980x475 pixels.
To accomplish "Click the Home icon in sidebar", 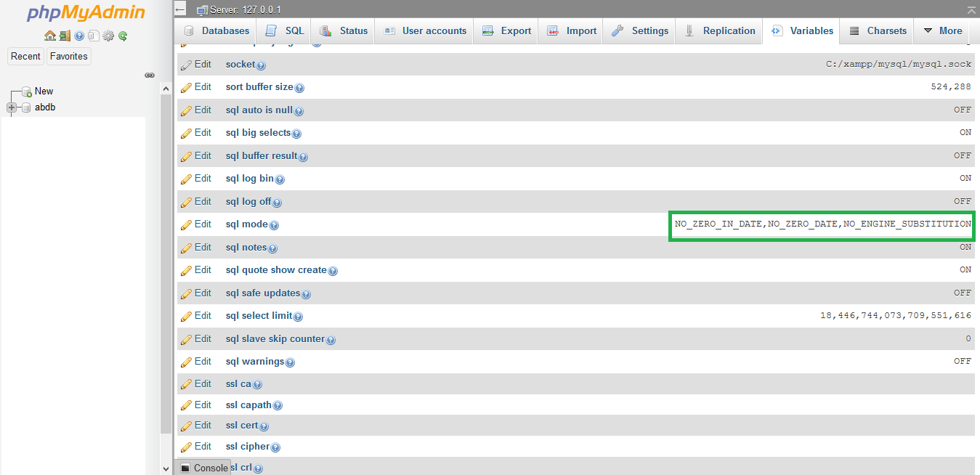I will (x=49, y=36).
